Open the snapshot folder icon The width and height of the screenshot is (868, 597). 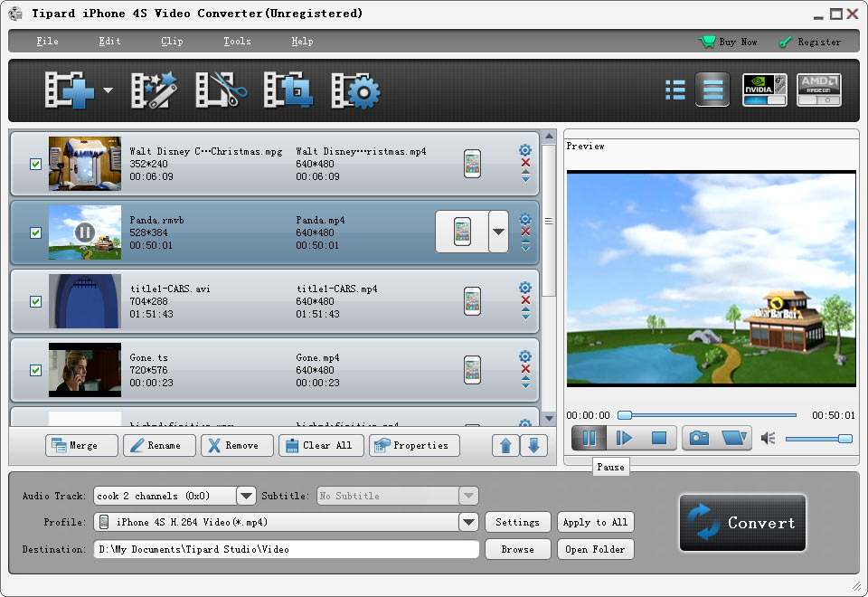[x=734, y=438]
